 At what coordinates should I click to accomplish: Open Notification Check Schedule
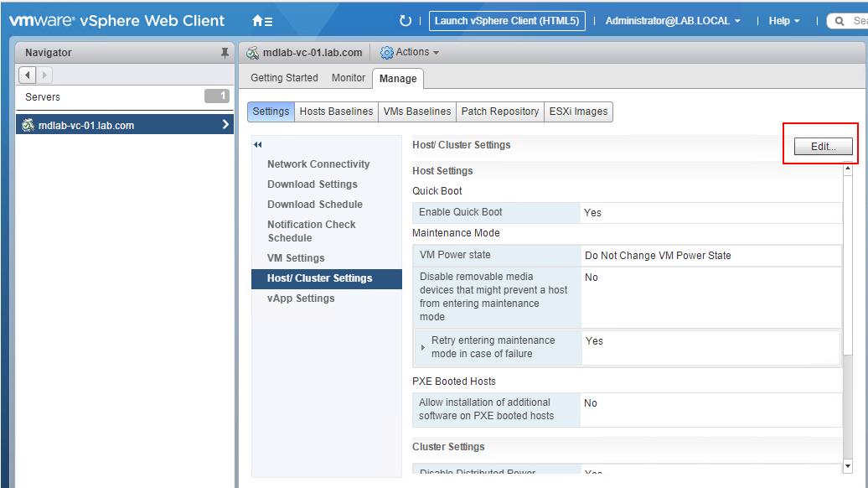click(x=311, y=231)
